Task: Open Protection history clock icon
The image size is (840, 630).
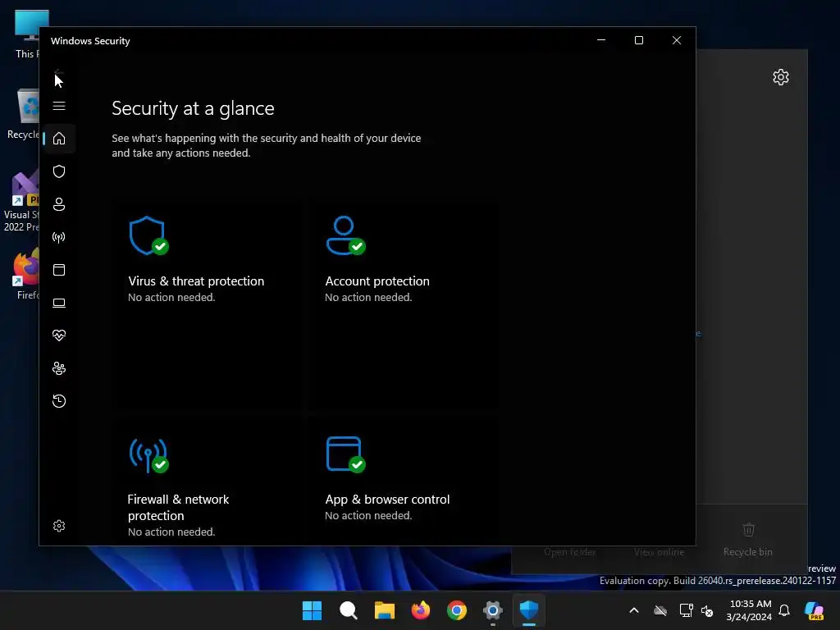Action: pos(59,401)
